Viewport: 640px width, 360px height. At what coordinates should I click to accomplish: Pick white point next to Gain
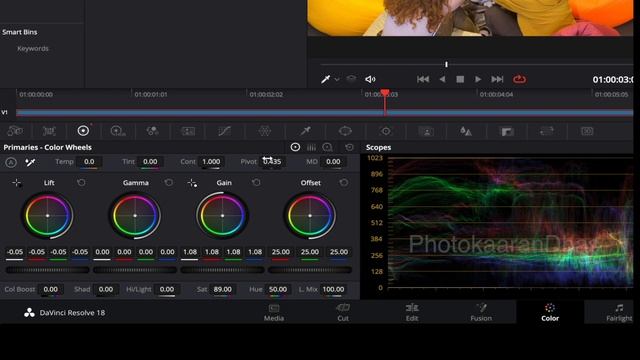click(x=192, y=183)
